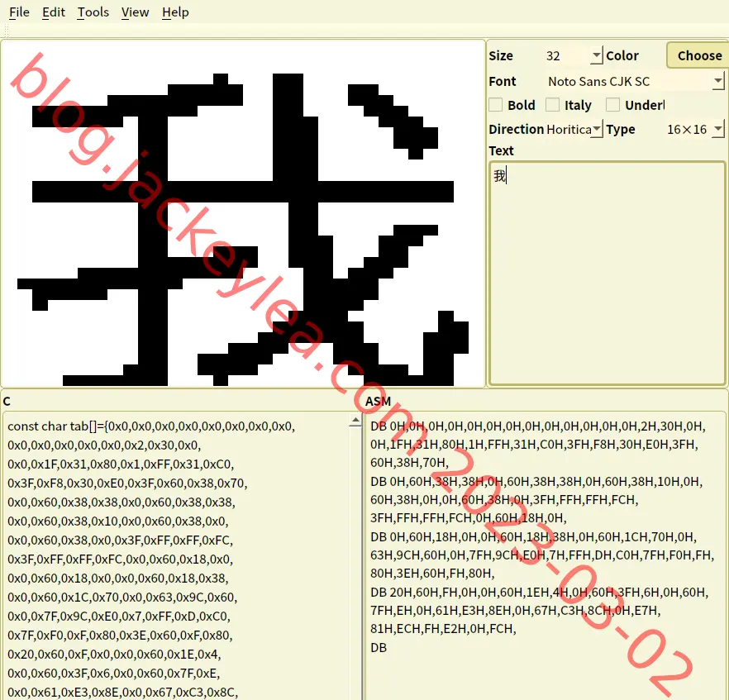729x700 pixels.
Task: Open the View menu
Action: tap(136, 12)
